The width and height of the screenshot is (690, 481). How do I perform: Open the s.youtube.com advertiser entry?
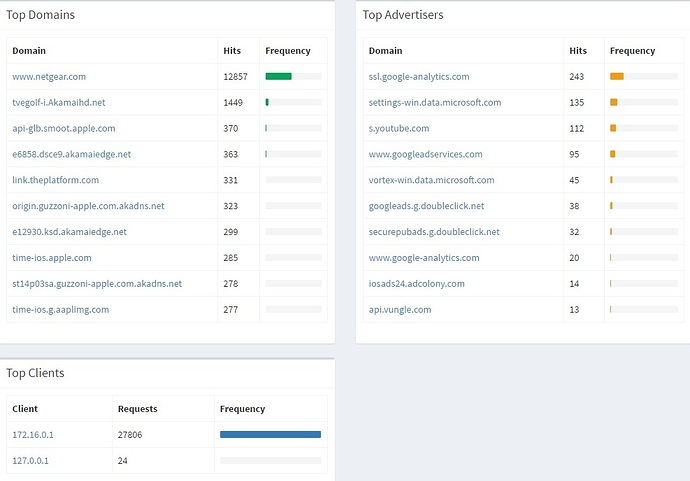tap(399, 128)
